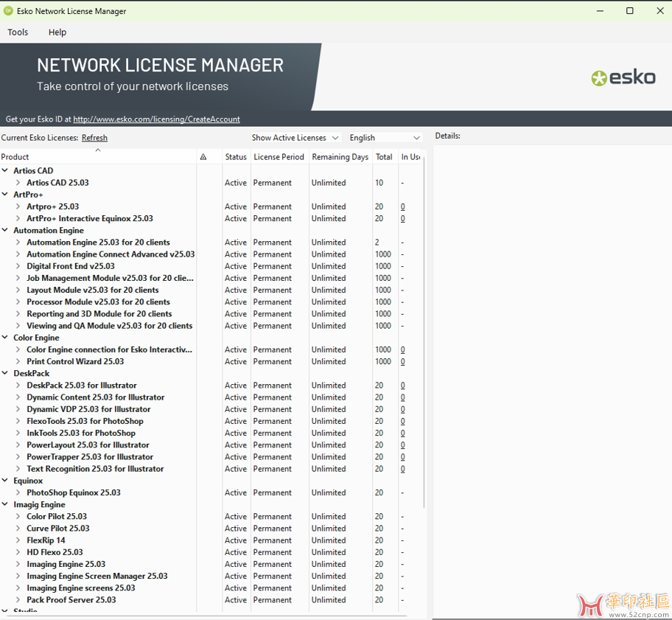Viewport: 672px width, 620px height.
Task: Expand the PhotoShop Equinox 25.03 row
Action: [18, 492]
